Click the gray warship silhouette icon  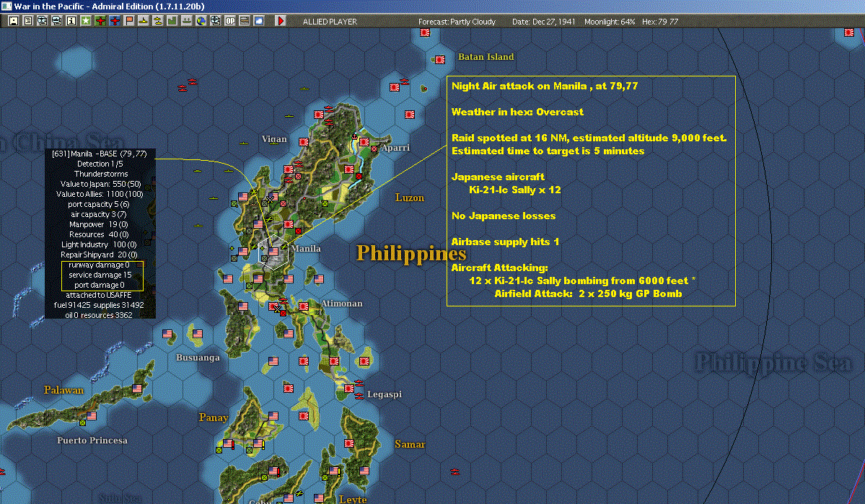[186, 21]
